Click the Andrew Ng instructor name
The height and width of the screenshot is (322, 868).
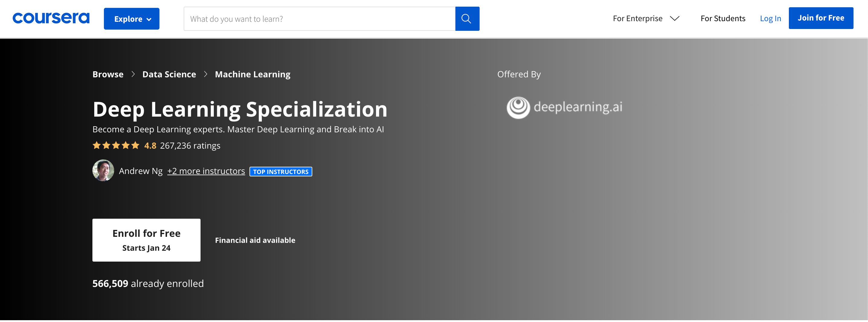[x=140, y=171]
